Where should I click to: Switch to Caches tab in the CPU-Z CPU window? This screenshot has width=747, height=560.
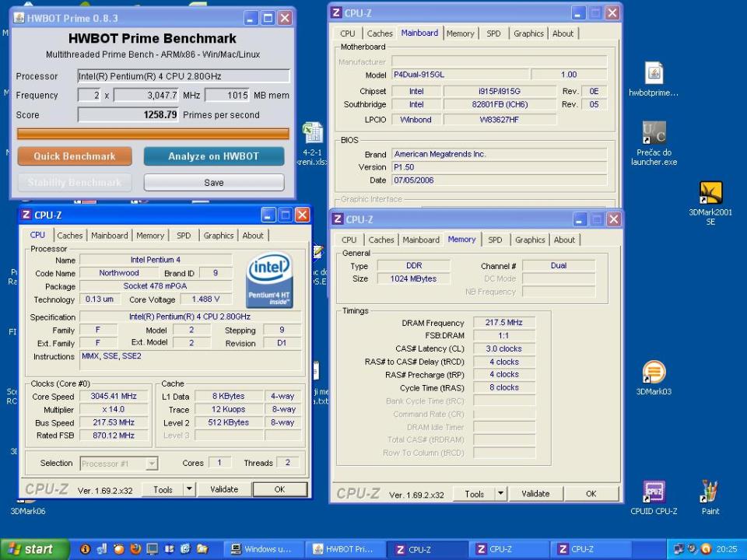pyautogui.click(x=69, y=235)
